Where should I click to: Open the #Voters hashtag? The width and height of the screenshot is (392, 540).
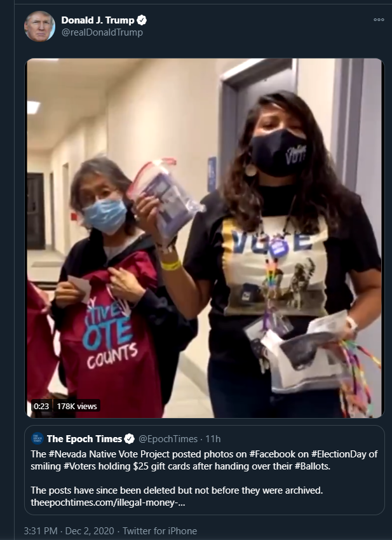(80, 466)
